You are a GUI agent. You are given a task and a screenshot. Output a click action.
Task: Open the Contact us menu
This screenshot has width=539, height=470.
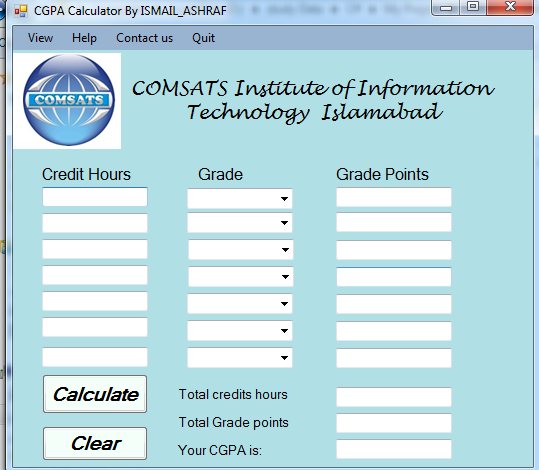point(144,38)
